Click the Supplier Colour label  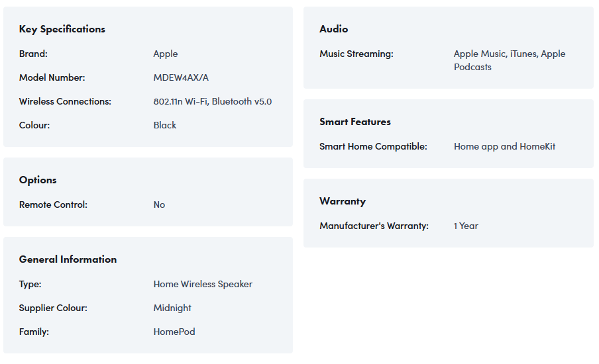click(x=53, y=308)
